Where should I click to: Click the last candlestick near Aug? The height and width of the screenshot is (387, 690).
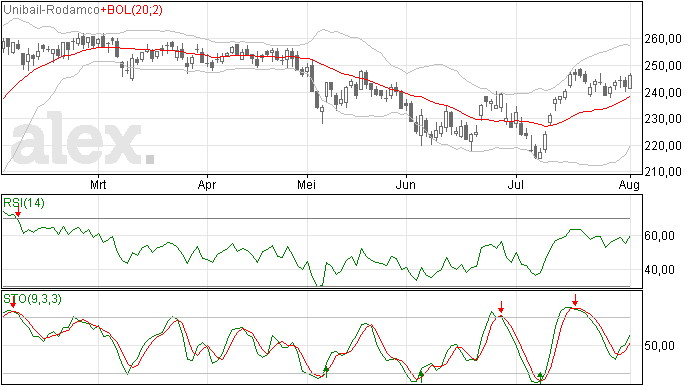[x=630, y=82]
